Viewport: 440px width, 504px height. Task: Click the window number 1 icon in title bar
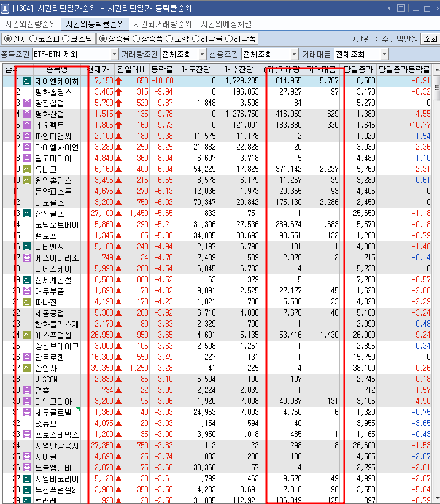(4, 9)
